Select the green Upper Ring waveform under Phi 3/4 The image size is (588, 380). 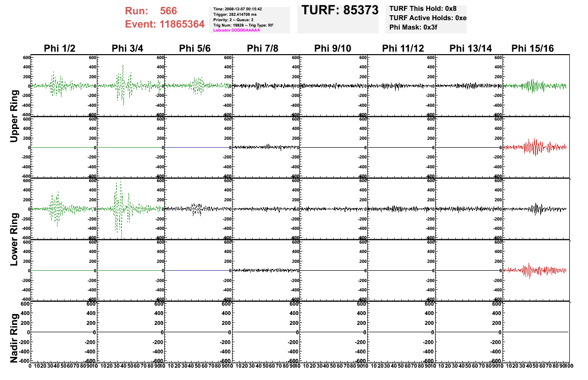pos(130,86)
